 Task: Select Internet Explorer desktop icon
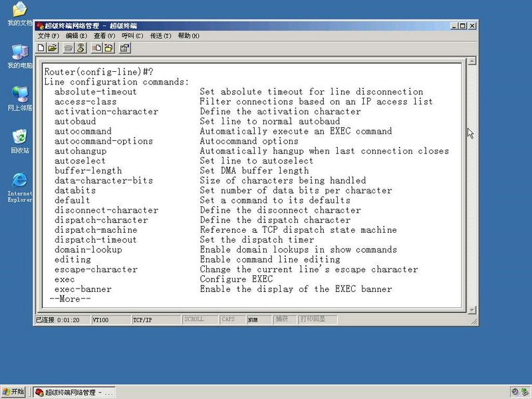pos(20,188)
